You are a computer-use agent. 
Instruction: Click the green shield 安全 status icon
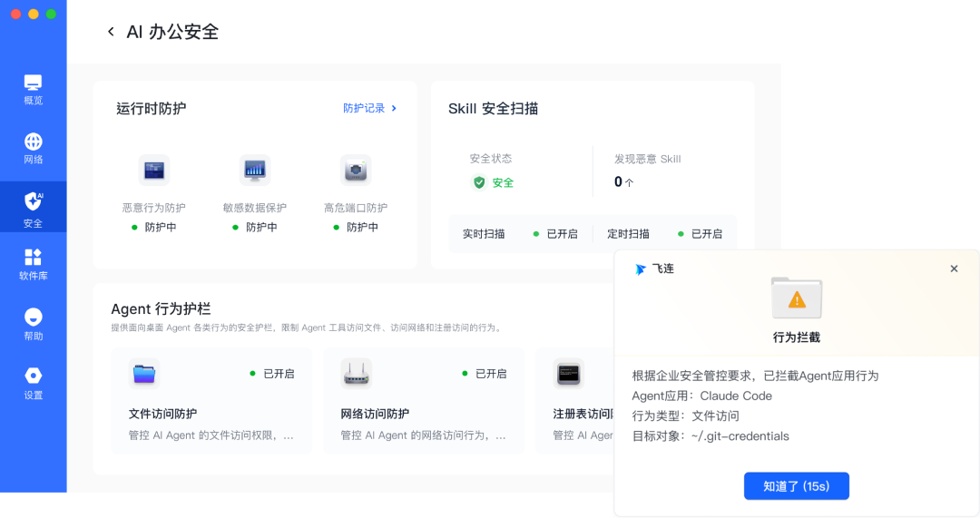[x=479, y=182]
